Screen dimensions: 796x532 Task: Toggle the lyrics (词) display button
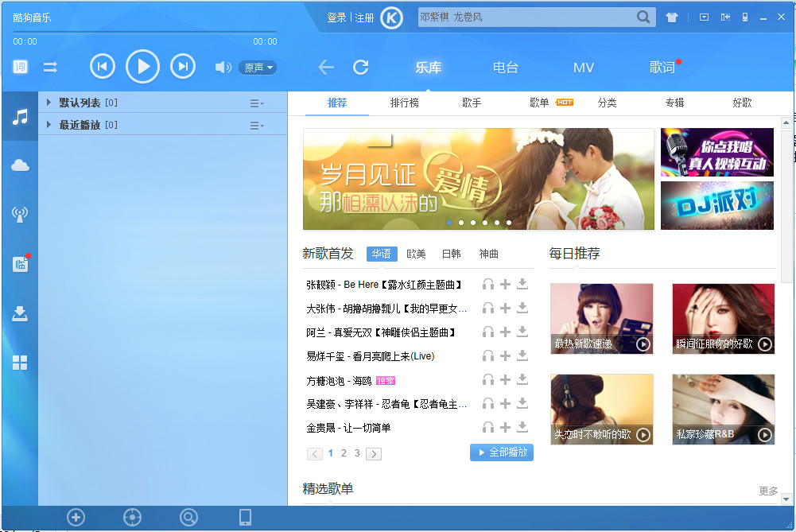point(21,67)
